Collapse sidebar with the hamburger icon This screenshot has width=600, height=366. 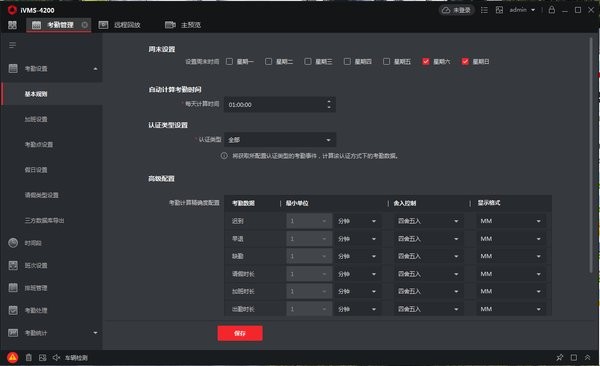point(12,45)
